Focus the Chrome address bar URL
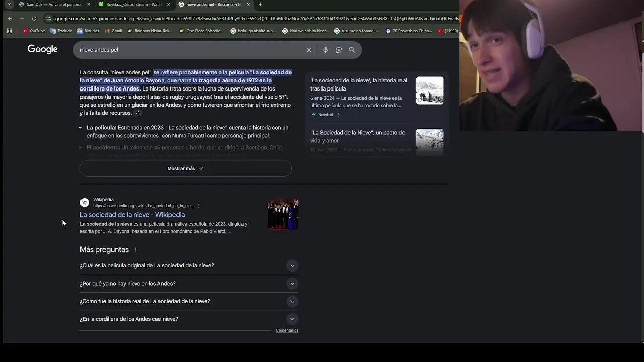 click(x=257, y=19)
